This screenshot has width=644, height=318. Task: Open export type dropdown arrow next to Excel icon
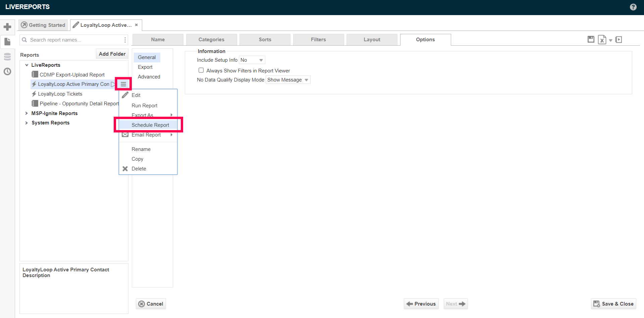point(610,40)
